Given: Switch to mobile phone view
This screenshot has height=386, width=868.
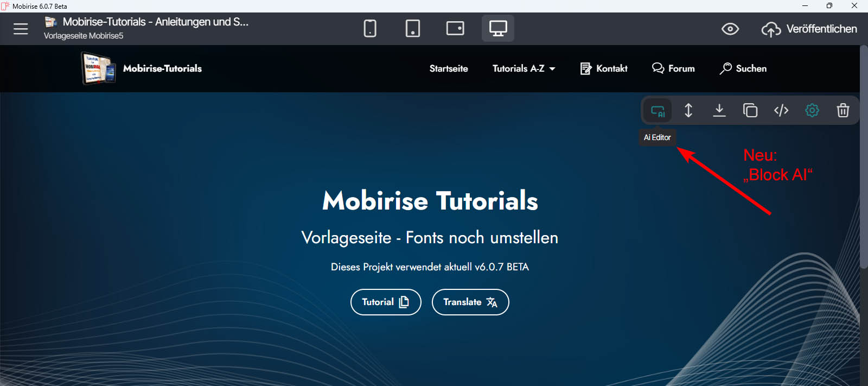Looking at the screenshot, I should click(370, 28).
